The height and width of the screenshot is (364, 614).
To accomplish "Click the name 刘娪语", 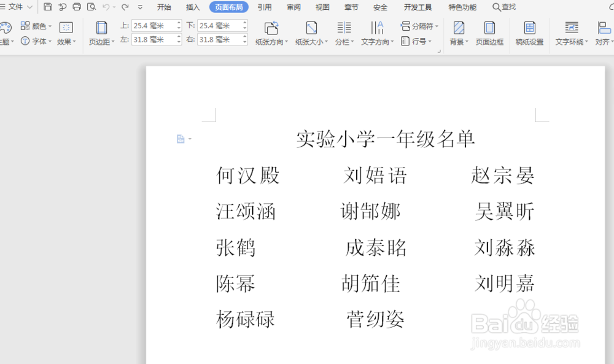I will [375, 176].
